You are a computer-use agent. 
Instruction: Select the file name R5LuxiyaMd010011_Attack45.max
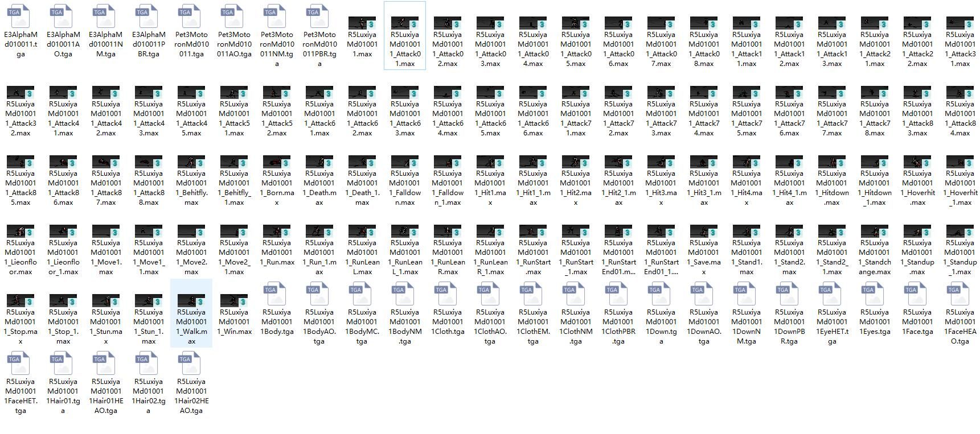(191, 118)
